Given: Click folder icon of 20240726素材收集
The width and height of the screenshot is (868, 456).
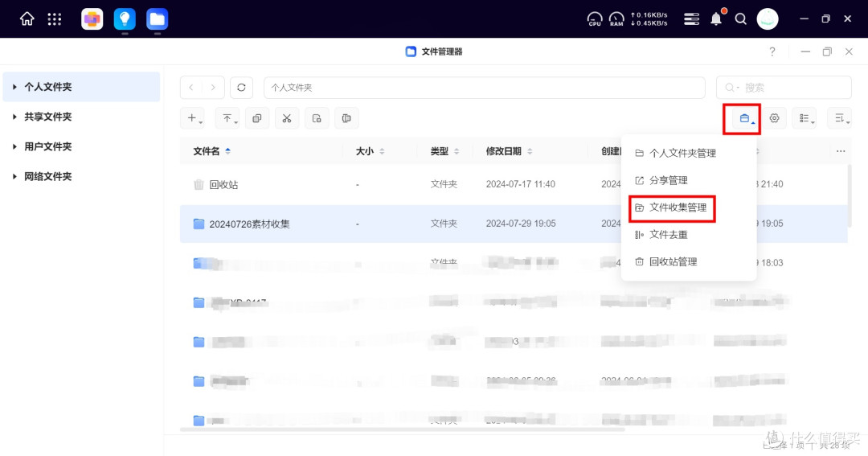Looking at the screenshot, I should (x=199, y=224).
